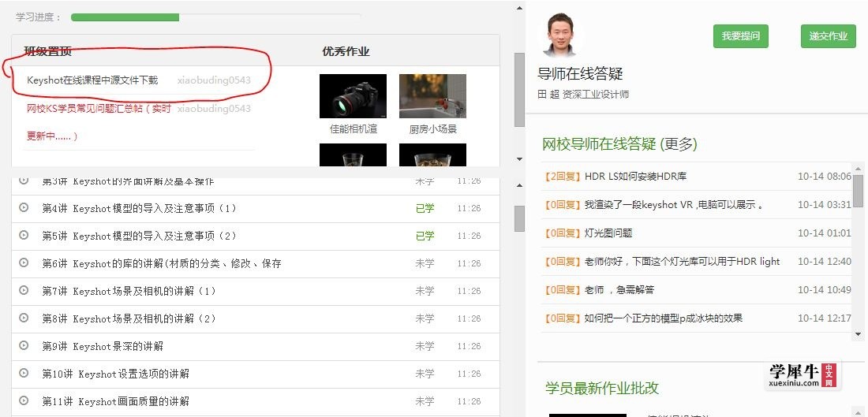Click xiaobuding0543 author of the 源文件下载 post
Viewport: 868px width, 417px height.
214,80
